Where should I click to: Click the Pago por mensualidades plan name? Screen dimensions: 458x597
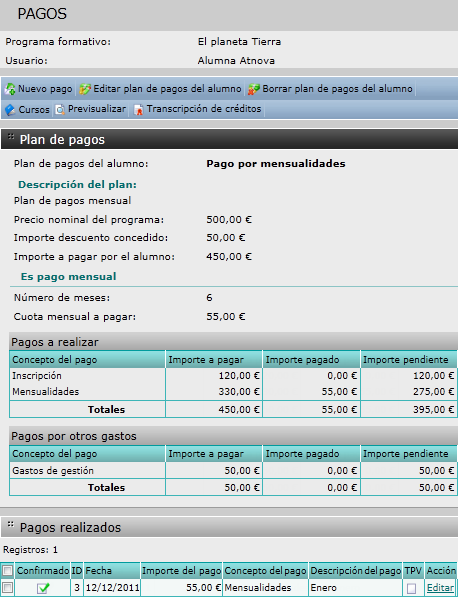[276, 164]
